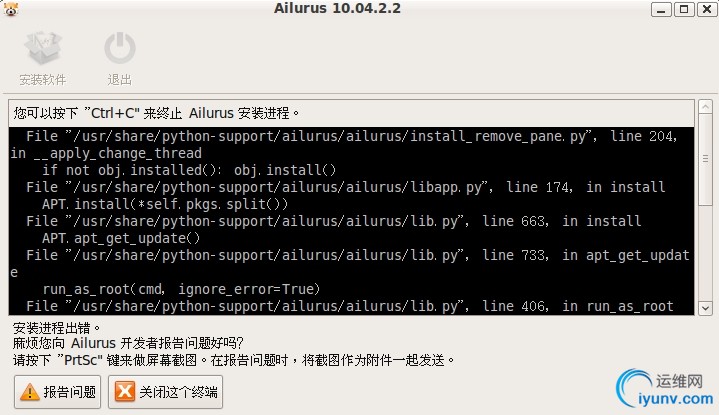Image resolution: width=719 pixels, height=415 pixels.
Task: Click the terminal scrollbar up arrow
Action: 704,108
